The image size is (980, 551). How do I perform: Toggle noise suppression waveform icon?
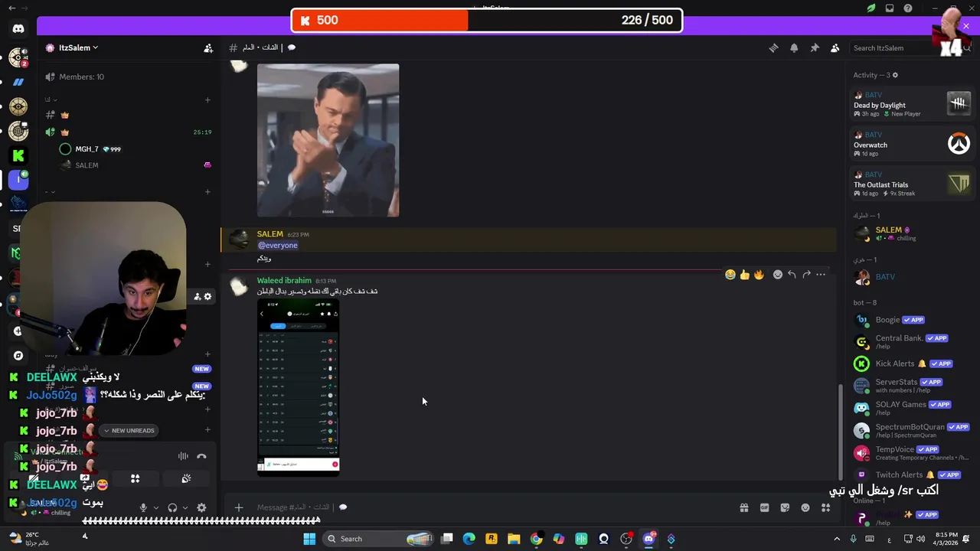[183, 456]
